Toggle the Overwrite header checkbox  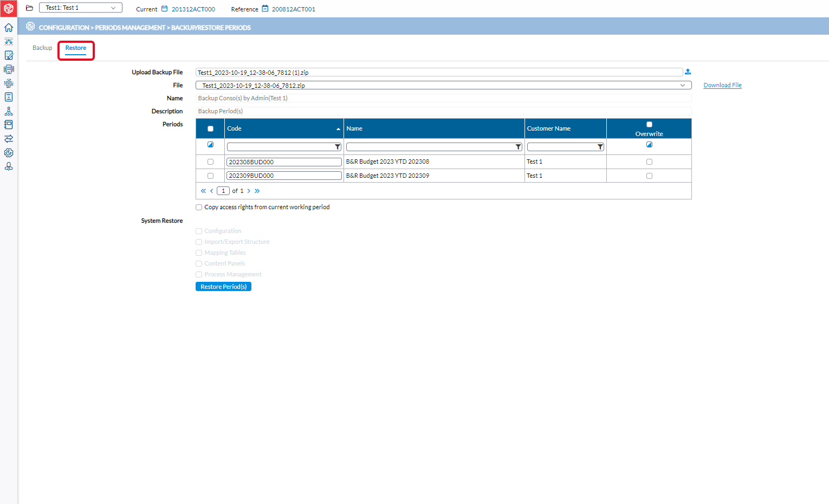pos(649,125)
